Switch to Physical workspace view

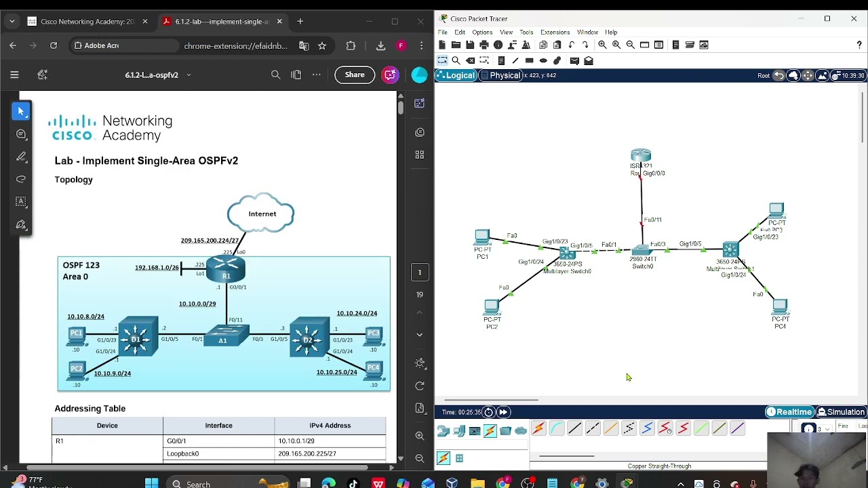point(500,75)
